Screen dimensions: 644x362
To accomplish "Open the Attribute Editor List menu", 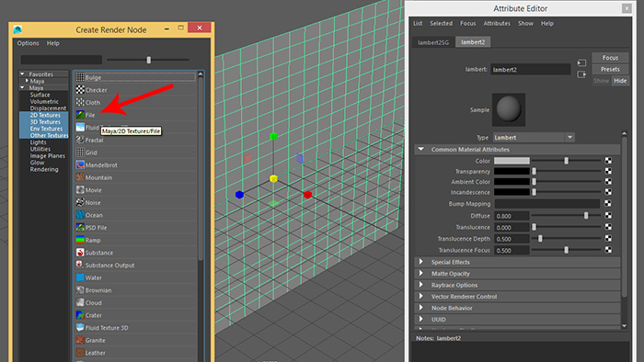I will click(x=418, y=23).
